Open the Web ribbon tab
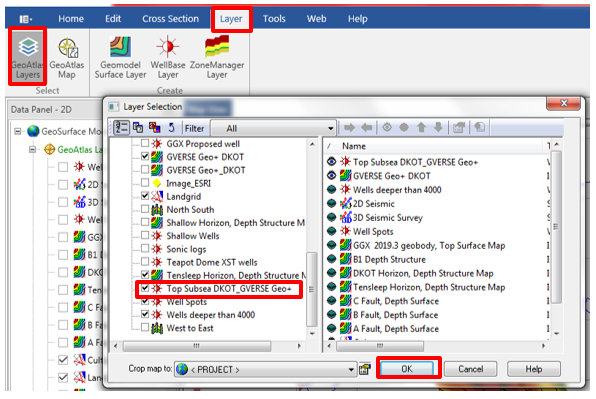Viewport: 596px width, 399px height. [x=317, y=19]
